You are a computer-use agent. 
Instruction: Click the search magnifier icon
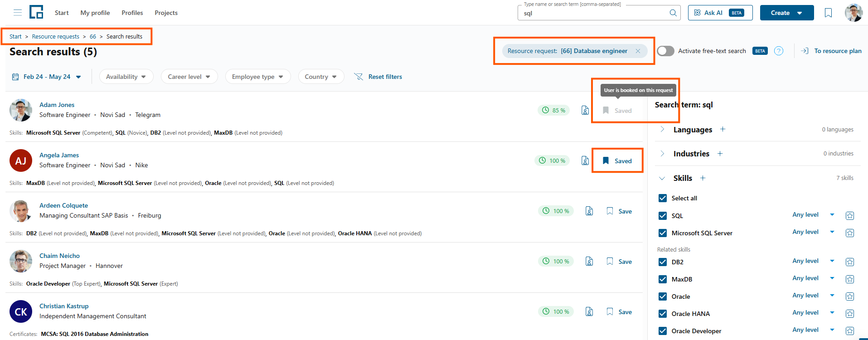tap(673, 13)
